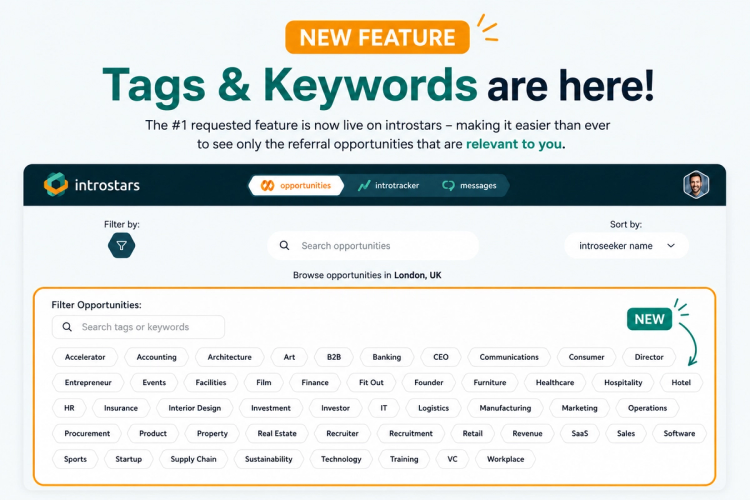Pick the HR tag
750x500 pixels.
69,408
